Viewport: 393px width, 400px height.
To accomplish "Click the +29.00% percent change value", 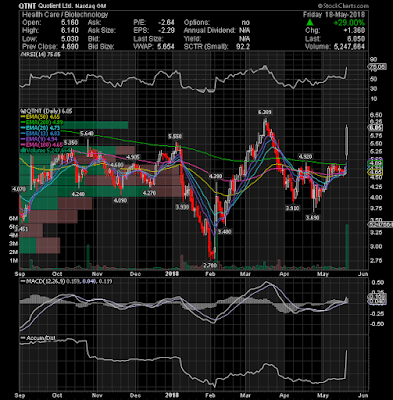I will click(349, 23).
